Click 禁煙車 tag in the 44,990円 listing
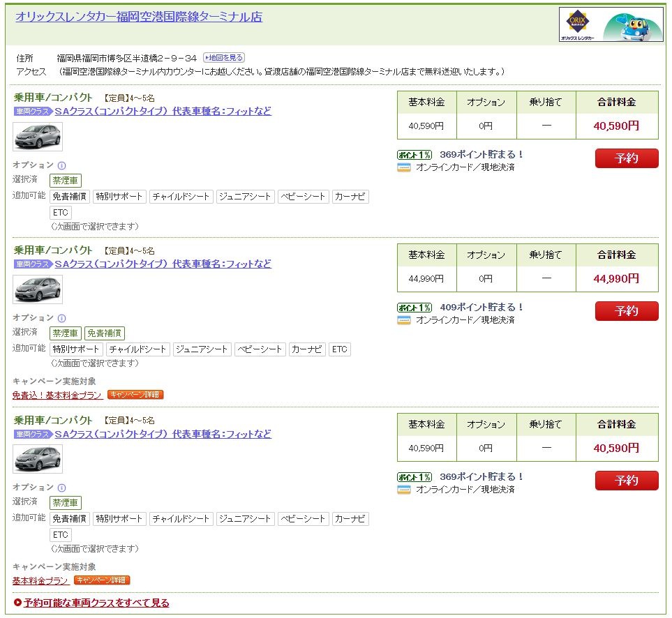Screen dimensions: 672x618 pyautogui.click(x=66, y=333)
